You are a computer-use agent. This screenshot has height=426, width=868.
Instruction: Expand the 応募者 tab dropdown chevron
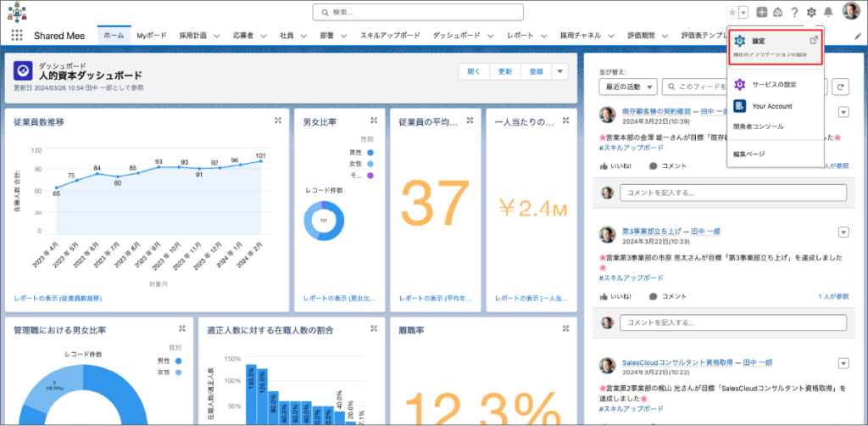(263, 36)
